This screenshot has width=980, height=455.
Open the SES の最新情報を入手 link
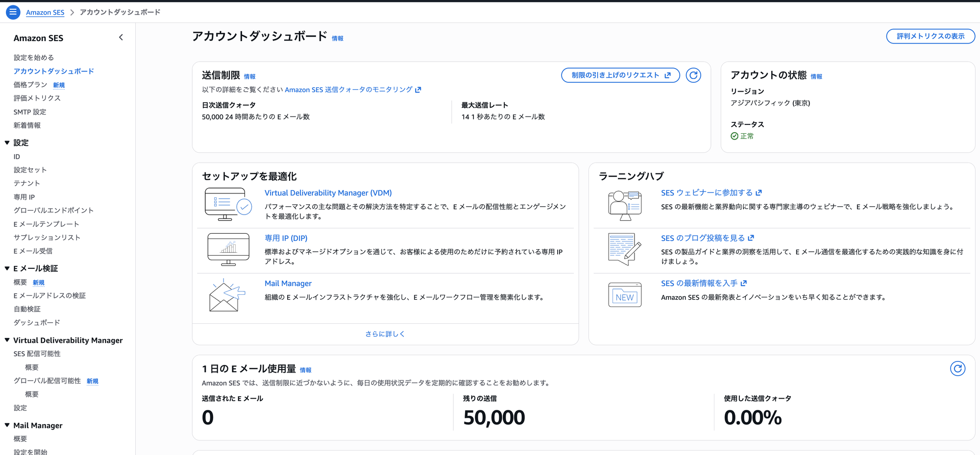[704, 283]
